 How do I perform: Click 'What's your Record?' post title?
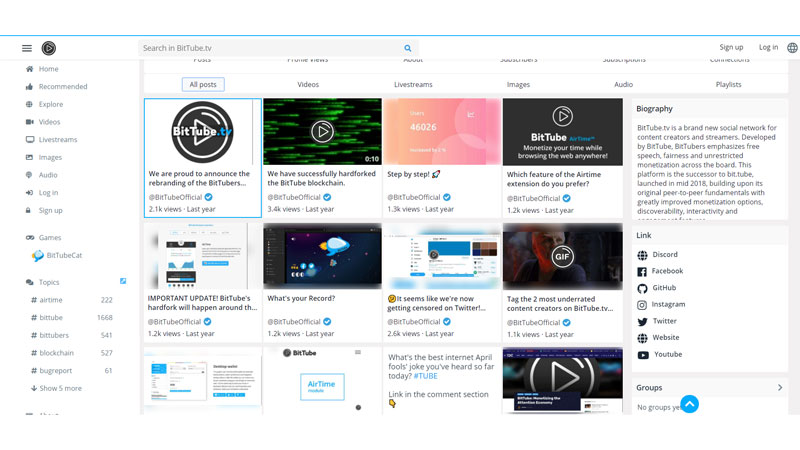301,298
